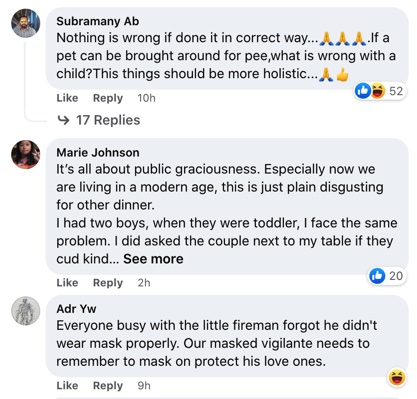Expand Marie Johnson's comment with See more
417x399 pixels.
[153, 259]
